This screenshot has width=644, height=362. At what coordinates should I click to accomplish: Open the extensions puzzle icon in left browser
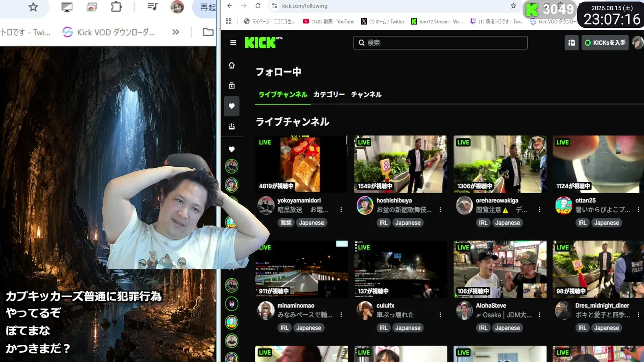point(116,7)
